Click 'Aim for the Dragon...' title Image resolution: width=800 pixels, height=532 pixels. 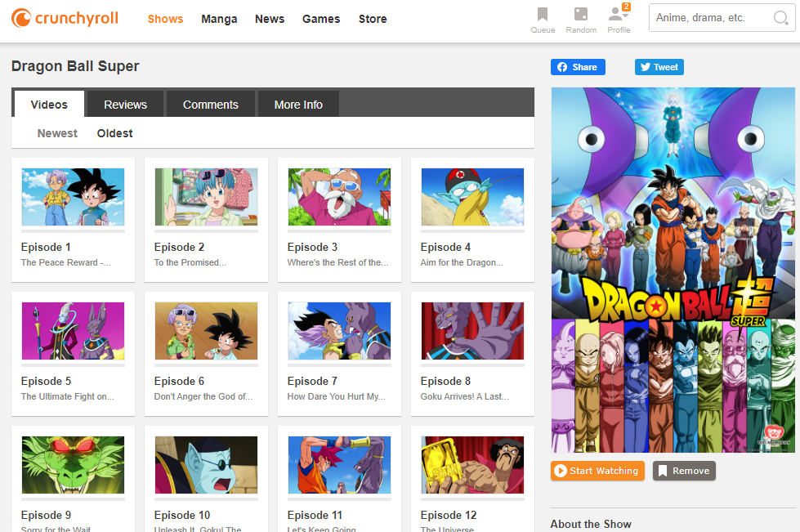pyautogui.click(x=462, y=262)
